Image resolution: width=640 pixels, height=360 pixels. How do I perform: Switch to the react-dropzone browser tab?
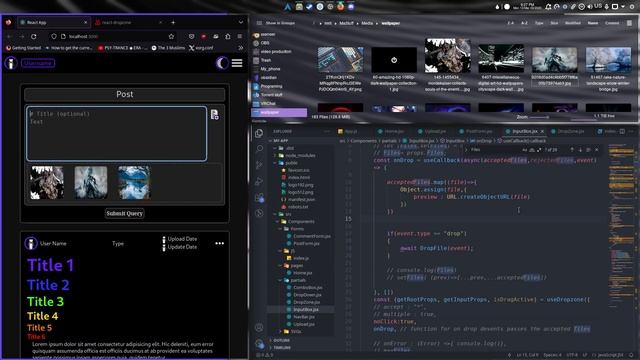pos(129,22)
